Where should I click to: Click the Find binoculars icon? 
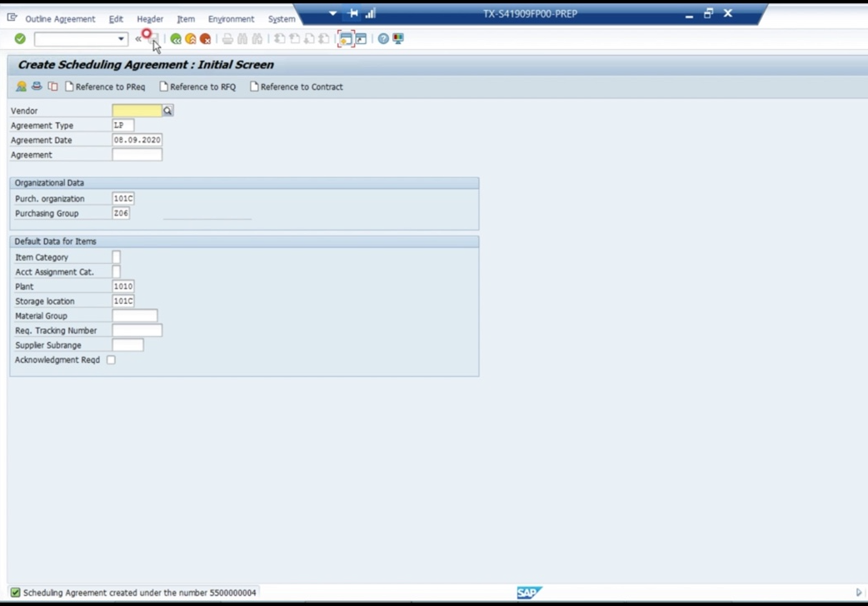tap(242, 39)
